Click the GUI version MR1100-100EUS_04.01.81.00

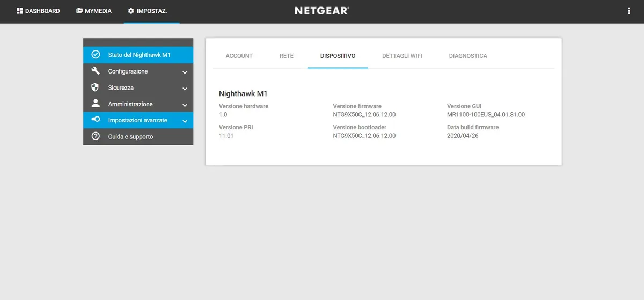point(486,114)
